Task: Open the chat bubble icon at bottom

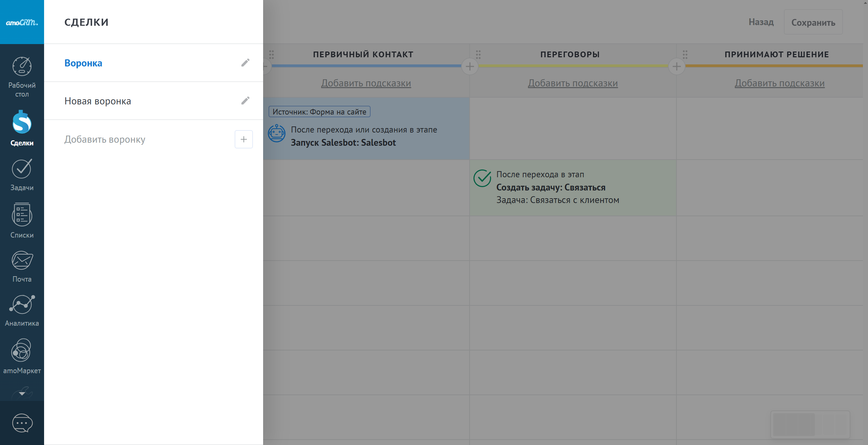Action: point(22,423)
